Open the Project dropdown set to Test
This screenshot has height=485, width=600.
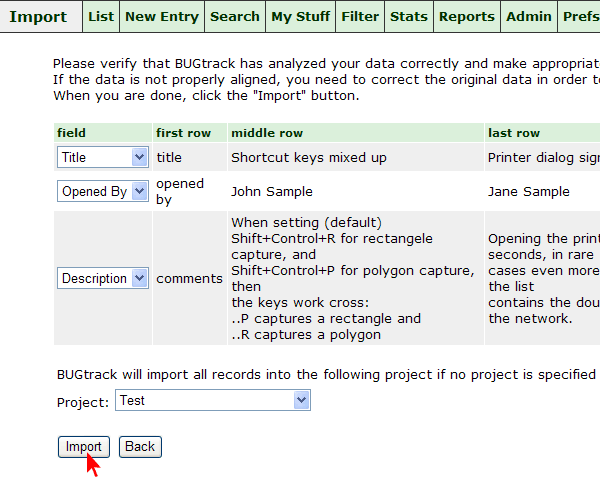[x=213, y=400]
